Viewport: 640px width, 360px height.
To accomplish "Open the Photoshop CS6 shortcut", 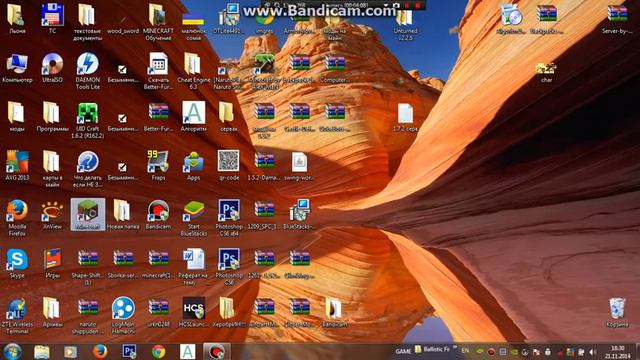I will coord(229,266).
